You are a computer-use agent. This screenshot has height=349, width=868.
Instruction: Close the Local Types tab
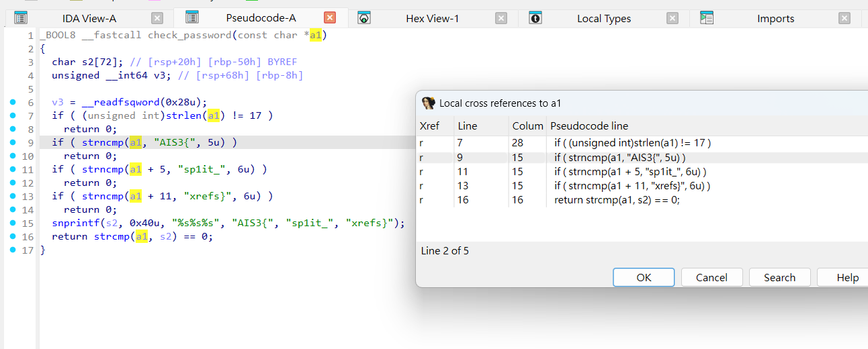click(672, 18)
